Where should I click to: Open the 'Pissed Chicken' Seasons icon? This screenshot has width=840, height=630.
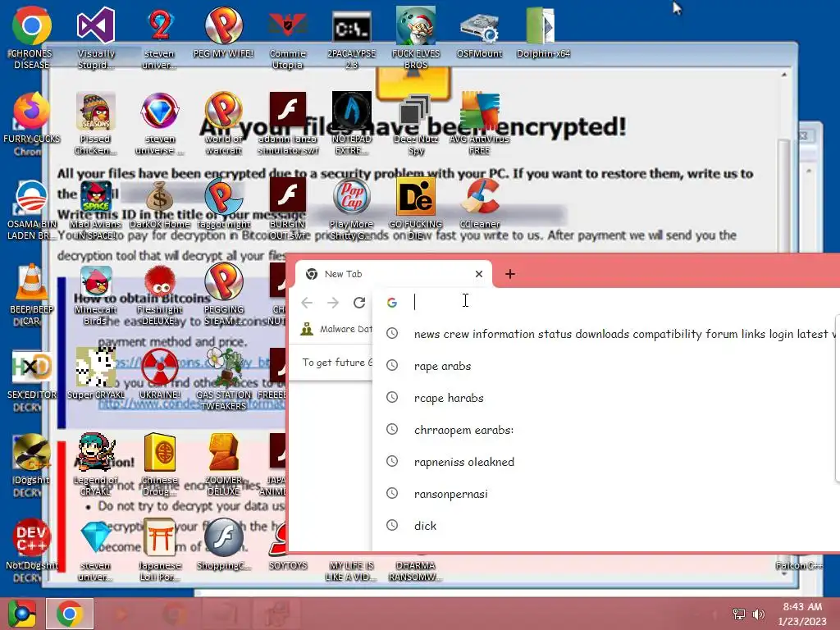[95, 111]
